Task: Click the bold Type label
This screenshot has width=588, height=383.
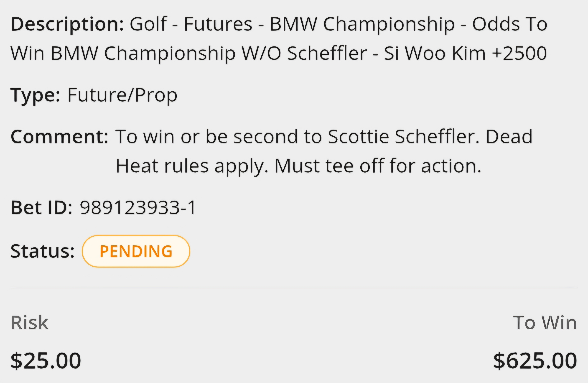Action: coord(35,96)
